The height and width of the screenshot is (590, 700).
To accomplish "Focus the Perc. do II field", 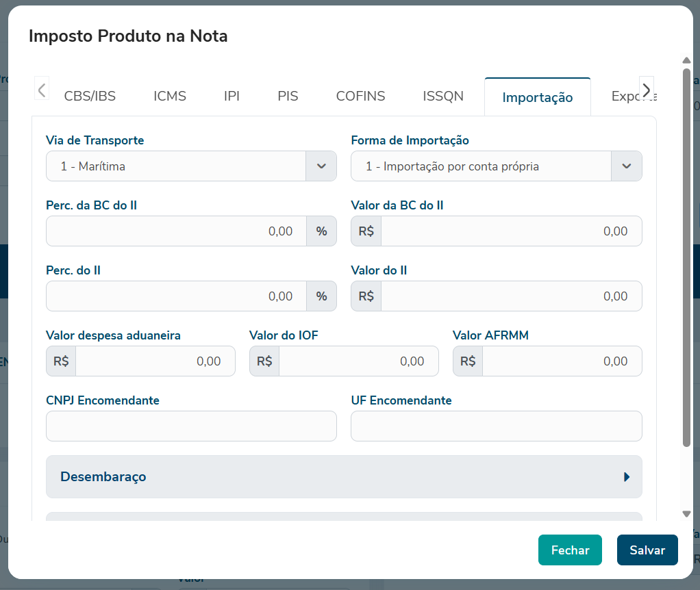I will point(176,296).
